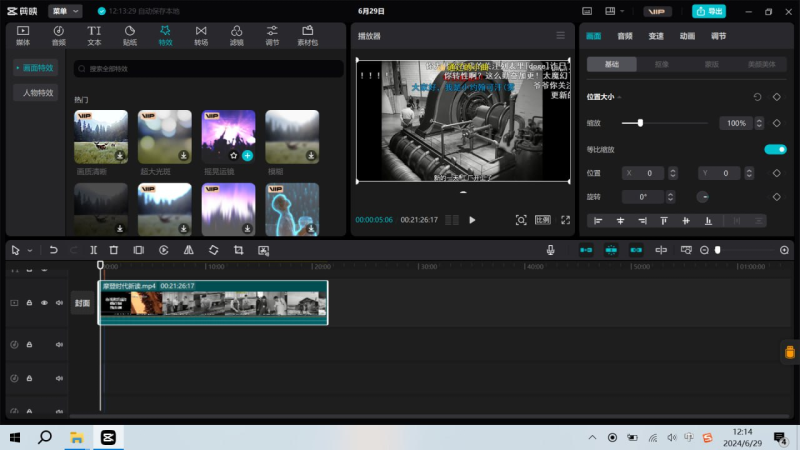
Task: Open the 素材包 material pack panel
Action: click(308, 36)
